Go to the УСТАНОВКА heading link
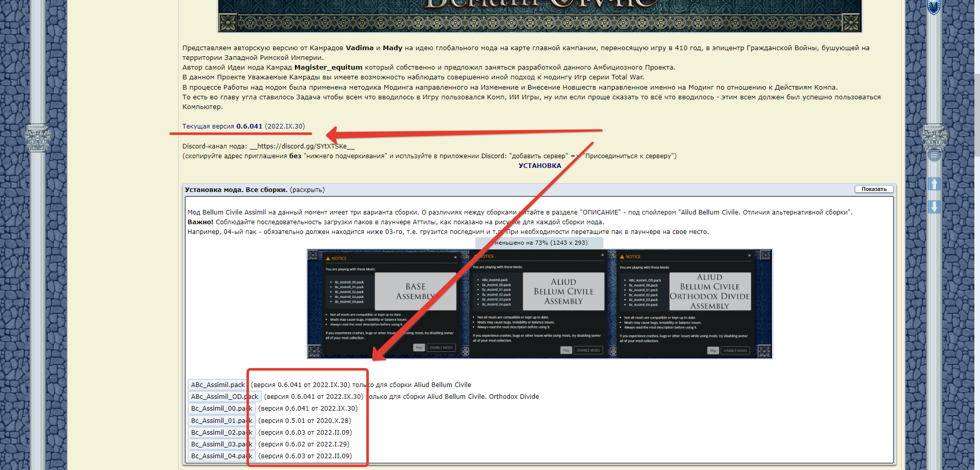The image size is (980, 470). pos(539,166)
